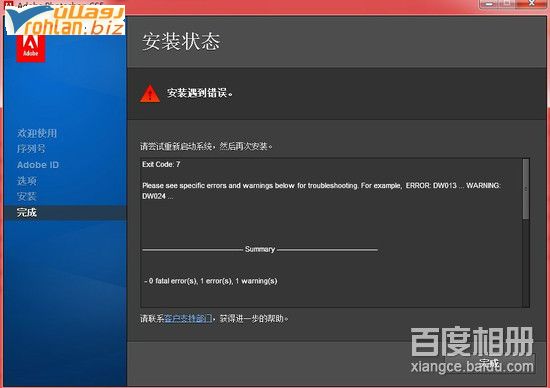Select the 欢迎使用 step in sidebar
This screenshot has height=388, width=550.
(37, 133)
